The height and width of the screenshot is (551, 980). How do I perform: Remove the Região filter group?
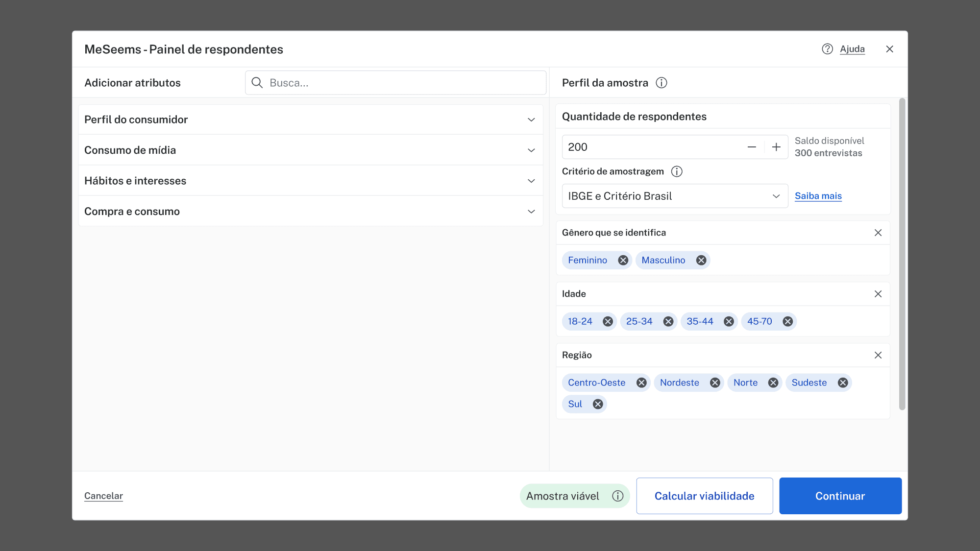click(878, 355)
